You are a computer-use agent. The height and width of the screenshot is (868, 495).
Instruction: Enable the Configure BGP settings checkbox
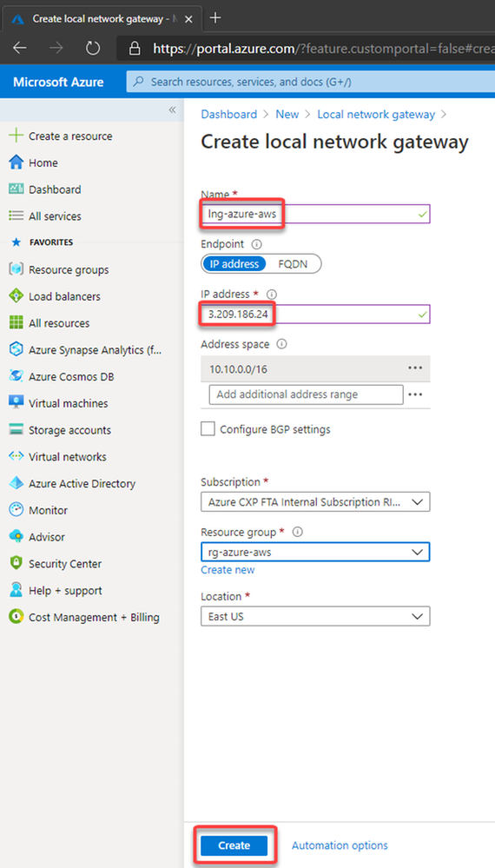(208, 429)
